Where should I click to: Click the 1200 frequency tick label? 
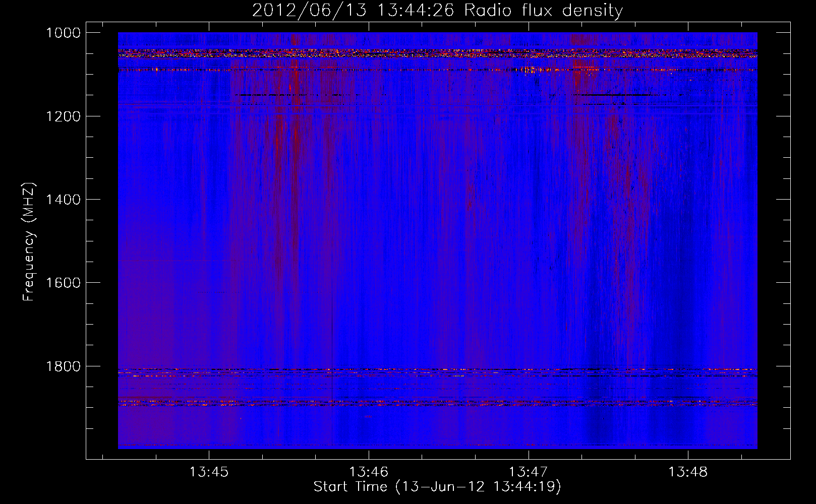click(x=63, y=116)
